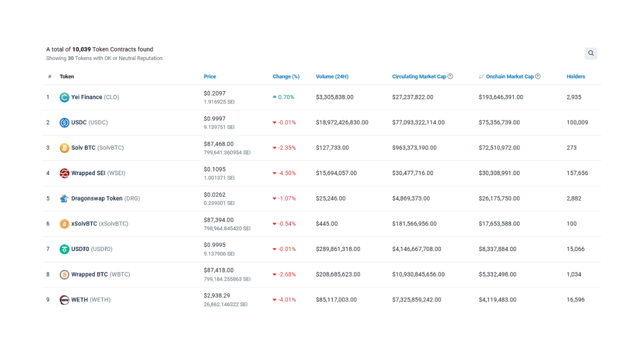Open the USD₮0 token page
This screenshot has width=644, height=353.
pyautogui.click(x=92, y=249)
